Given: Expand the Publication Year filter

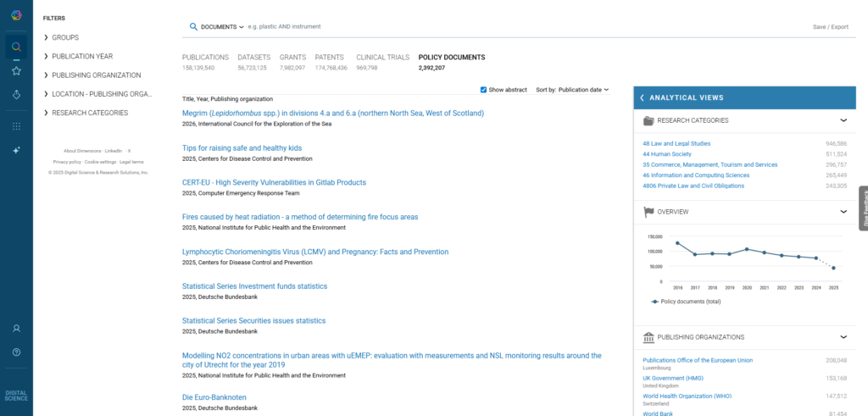Looking at the screenshot, I should pyautogui.click(x=81, y=56).
